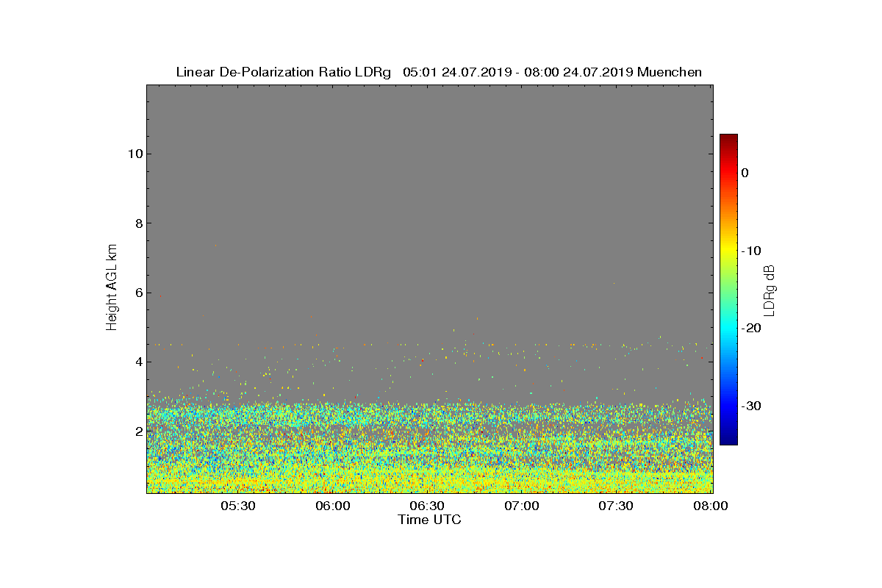Click the 06:30 time axis label

point(428,506)
